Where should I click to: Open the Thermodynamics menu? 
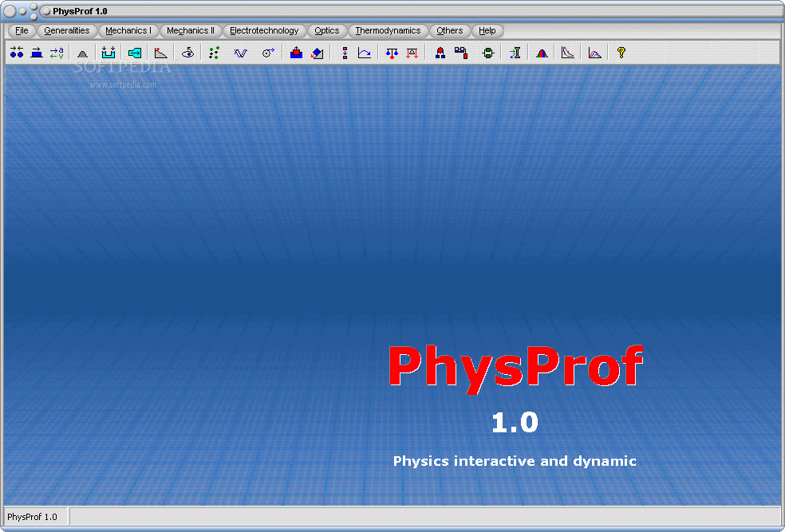tap(388, 30)
